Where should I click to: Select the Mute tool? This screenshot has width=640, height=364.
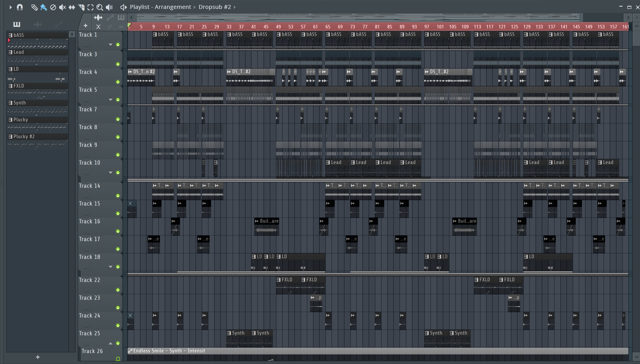pos(62,7)
